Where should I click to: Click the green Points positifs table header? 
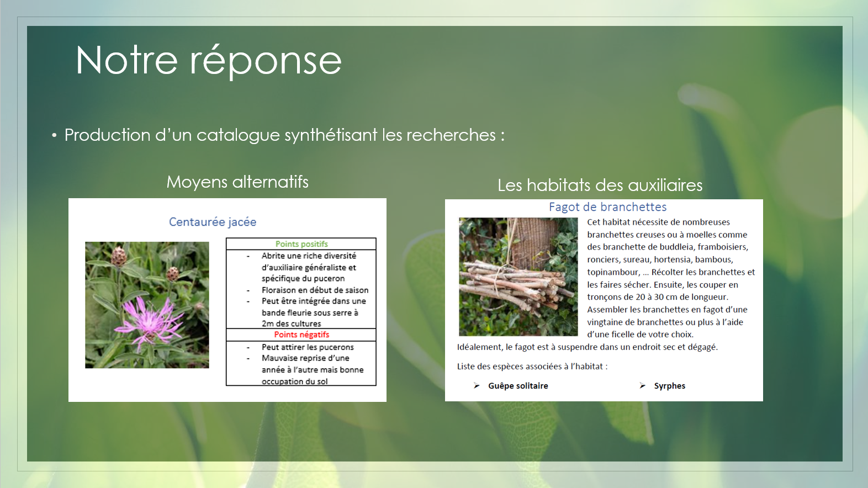[x=301, y=244]
